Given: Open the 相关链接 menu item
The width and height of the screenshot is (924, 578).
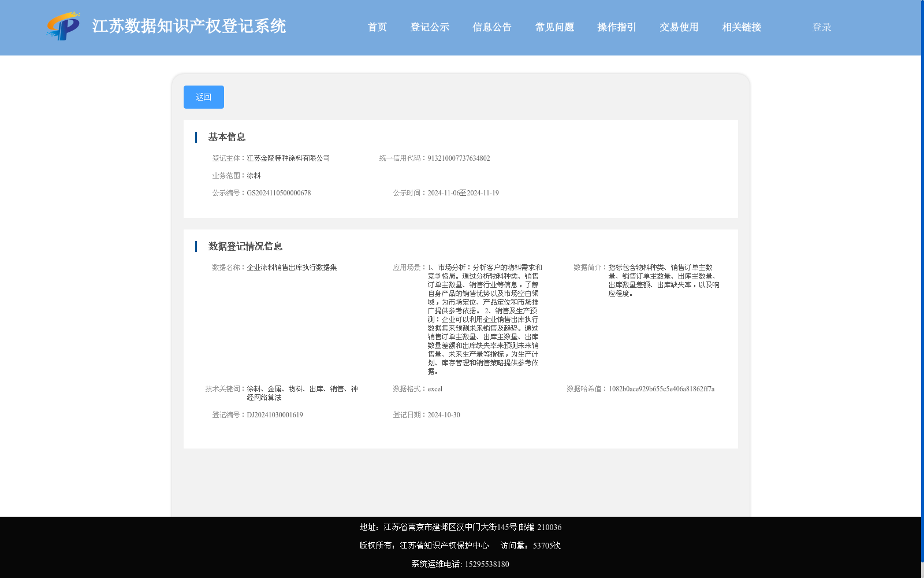Looking at the screenshot, I should (742, 27).
